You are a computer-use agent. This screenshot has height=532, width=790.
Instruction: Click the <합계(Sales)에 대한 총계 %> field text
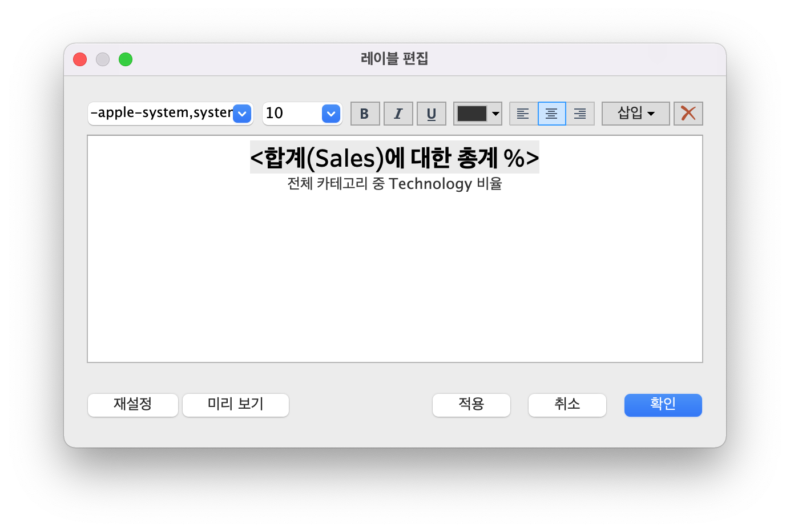394,158
